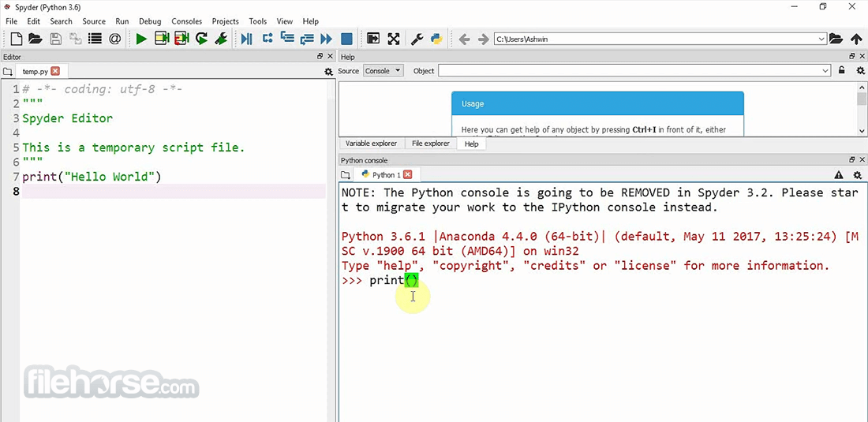This screenshot has height=422, width=868.
Task: Click the console warning triangle icon
Action: point(839,175)
